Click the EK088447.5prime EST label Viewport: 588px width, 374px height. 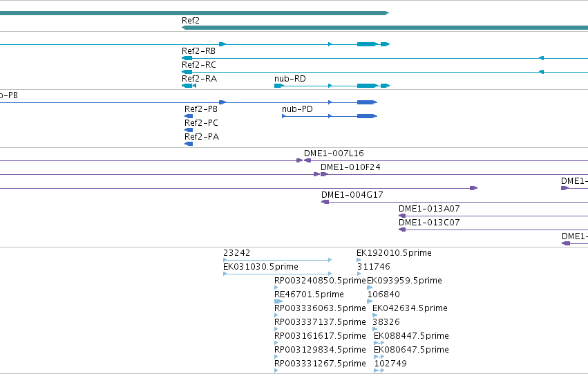pyautogui.click(x=411, y=337)
